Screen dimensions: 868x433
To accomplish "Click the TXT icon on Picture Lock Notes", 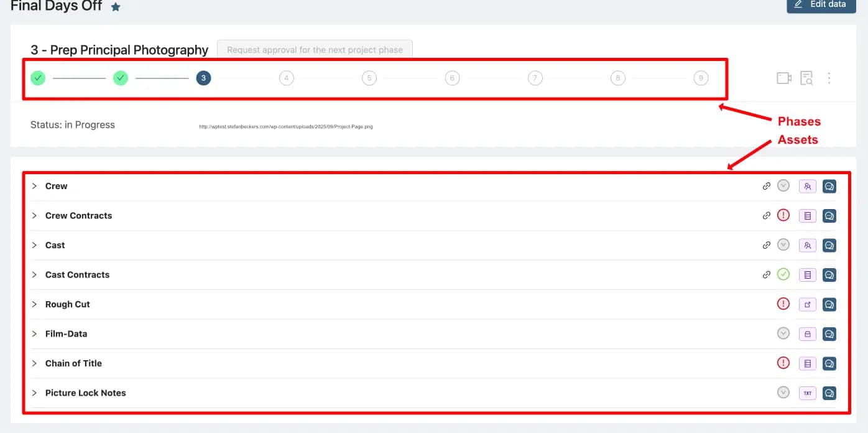I will tap(807, 393).
